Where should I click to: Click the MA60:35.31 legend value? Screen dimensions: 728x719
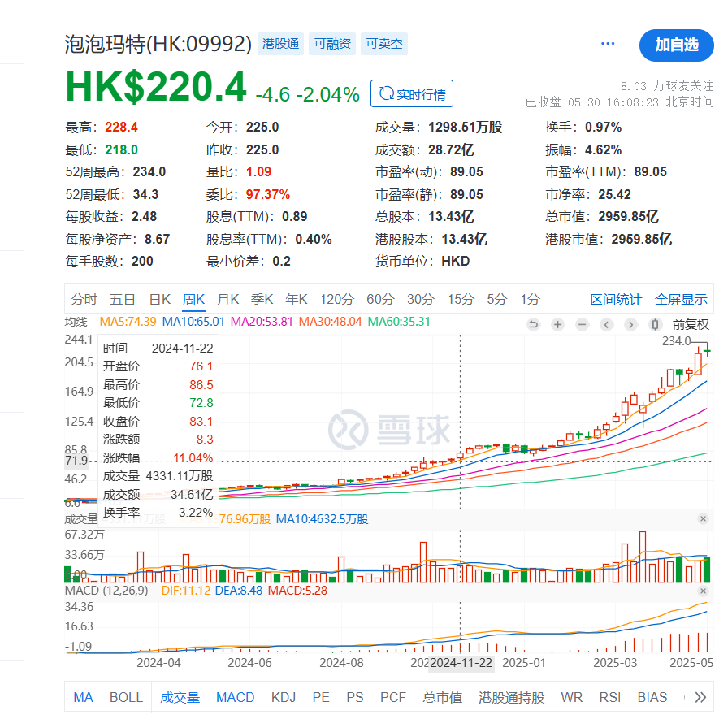(399, 322)
